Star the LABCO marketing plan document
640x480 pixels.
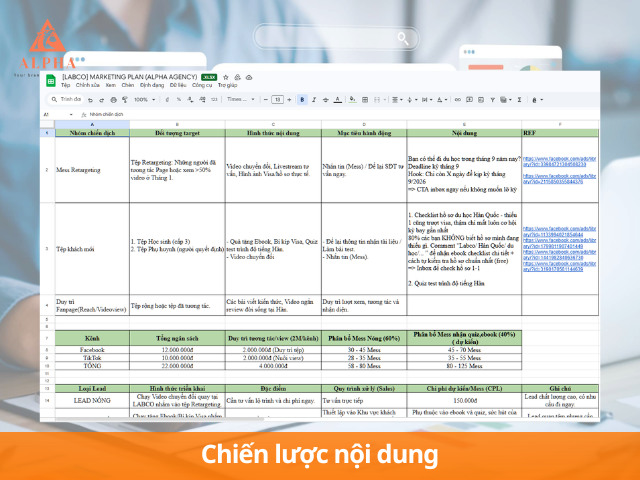(x=226, y=77)
